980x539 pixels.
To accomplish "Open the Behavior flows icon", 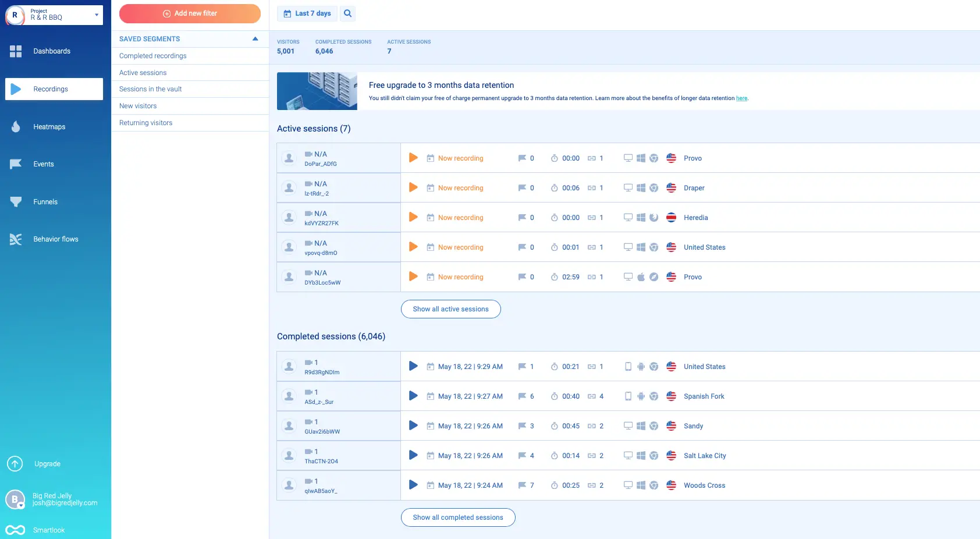I will (x=16, y=239).
